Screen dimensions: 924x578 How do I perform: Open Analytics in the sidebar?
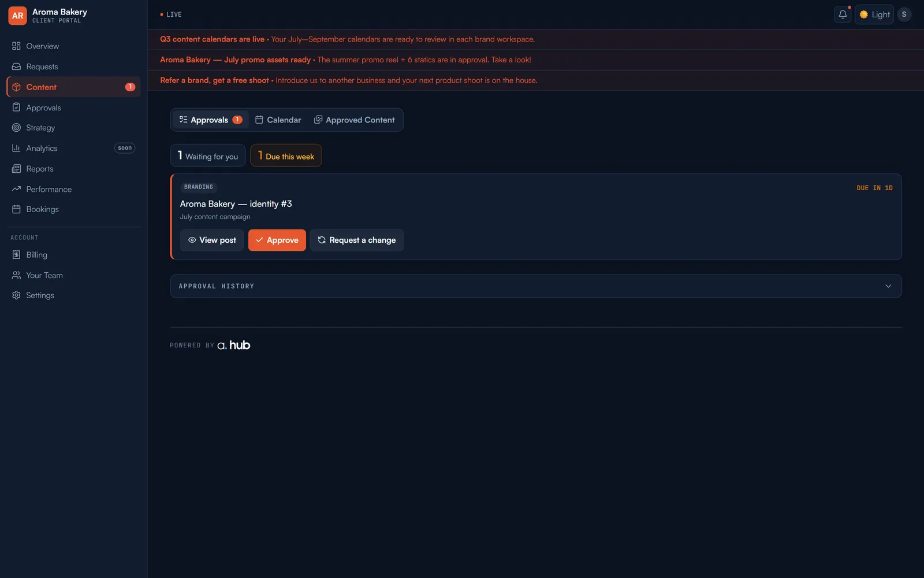tap(73, 149)
